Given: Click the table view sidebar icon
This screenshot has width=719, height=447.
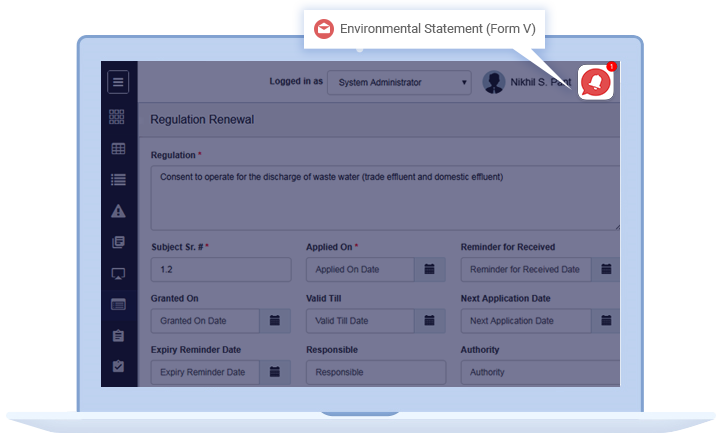Looking at the screenshot, I should 118,149.
